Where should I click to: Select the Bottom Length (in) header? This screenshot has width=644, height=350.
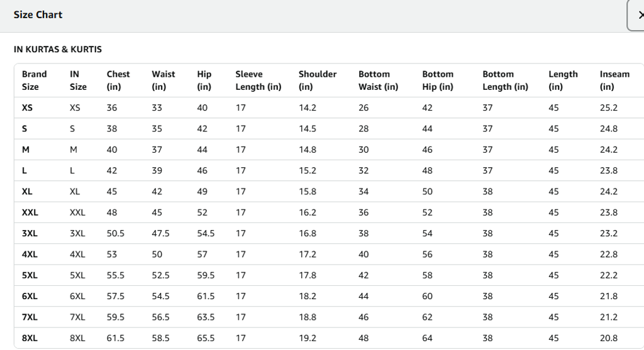(505, 80)
